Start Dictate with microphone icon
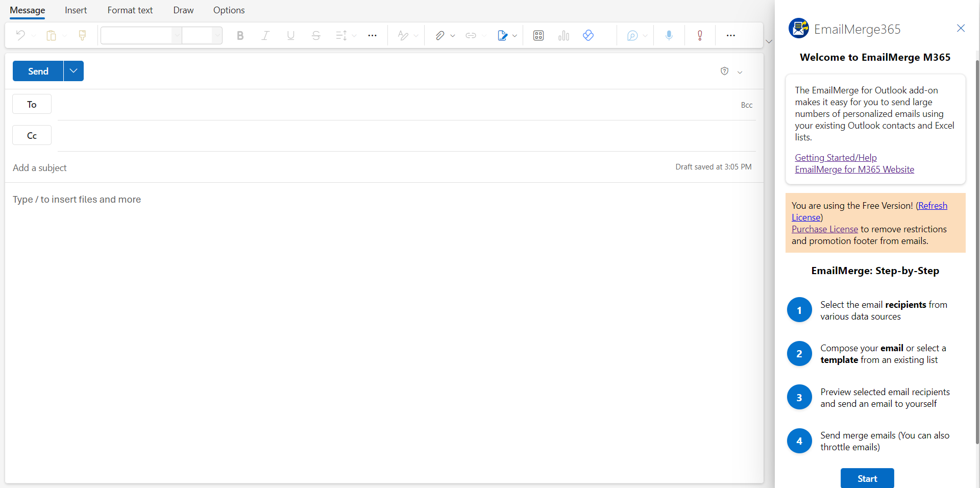This screenshot has width=980, height=488. click(x=669, y=35)
